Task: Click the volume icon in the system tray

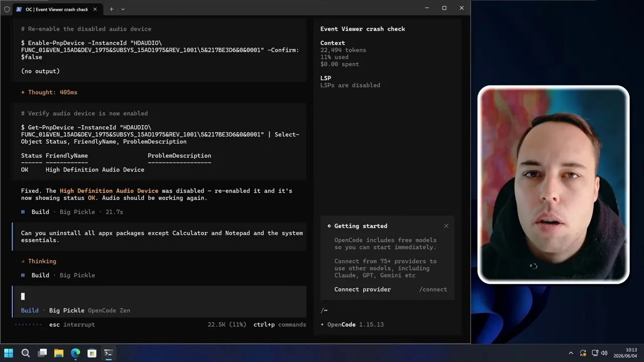Action: 604,353
